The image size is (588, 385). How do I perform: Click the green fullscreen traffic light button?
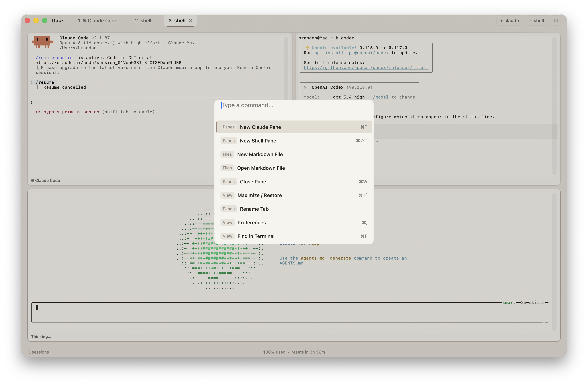pos(45,20)
